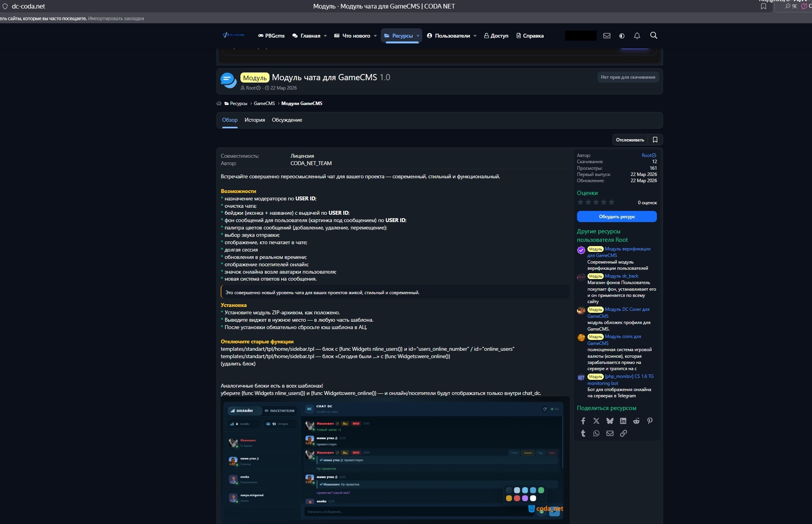Rate the resource with the first star

pos(580,202)
